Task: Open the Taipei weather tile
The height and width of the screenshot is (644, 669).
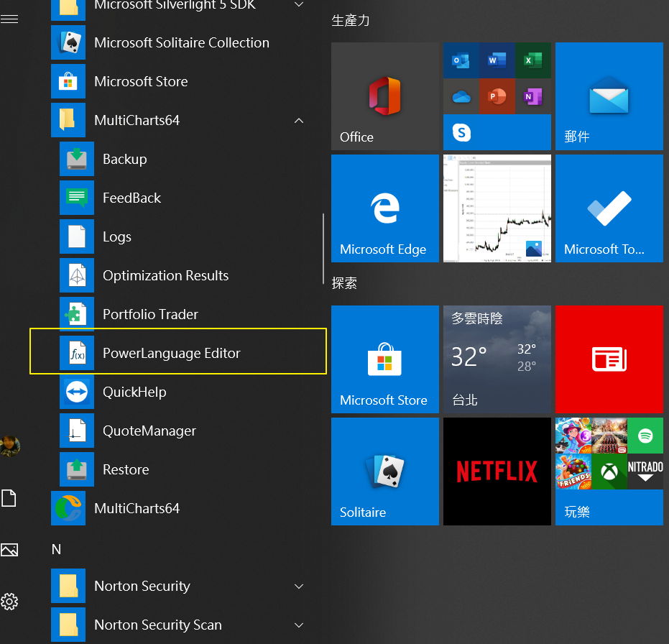Action: point(497,359)
